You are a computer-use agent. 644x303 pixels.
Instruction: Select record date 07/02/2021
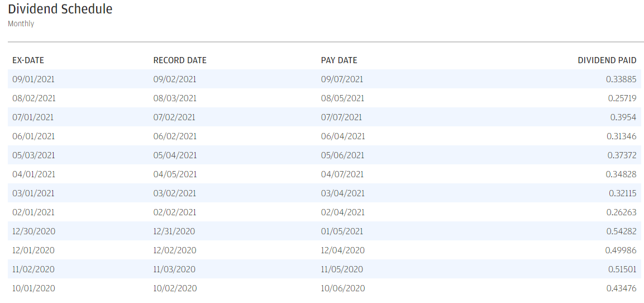174,117
